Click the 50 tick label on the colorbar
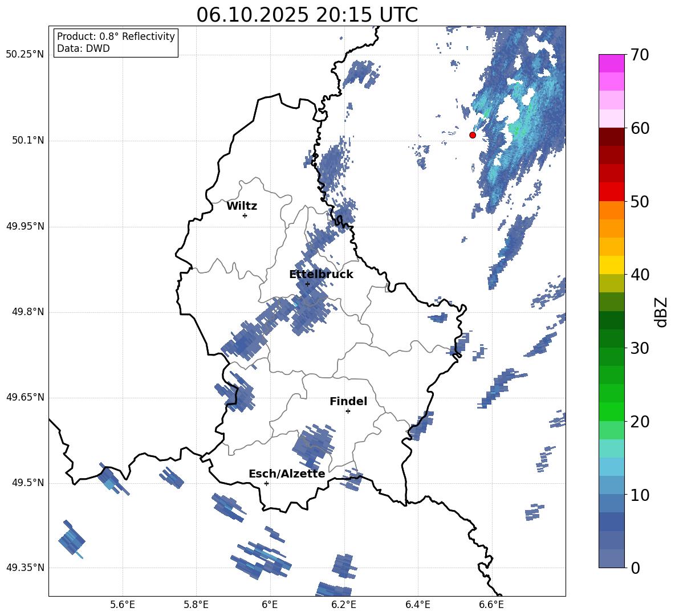675x616 pixels. pyautogui.click(x=640, y=201)
